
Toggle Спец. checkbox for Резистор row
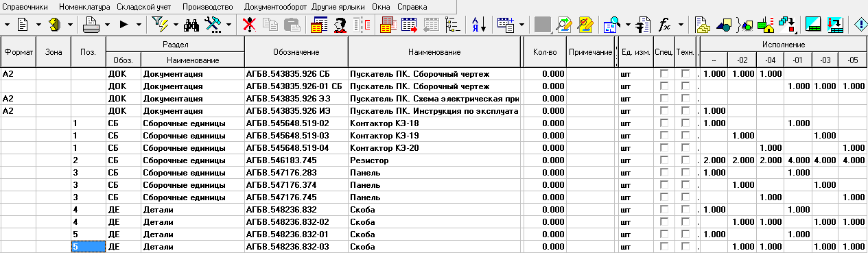(x=664, y=160)
